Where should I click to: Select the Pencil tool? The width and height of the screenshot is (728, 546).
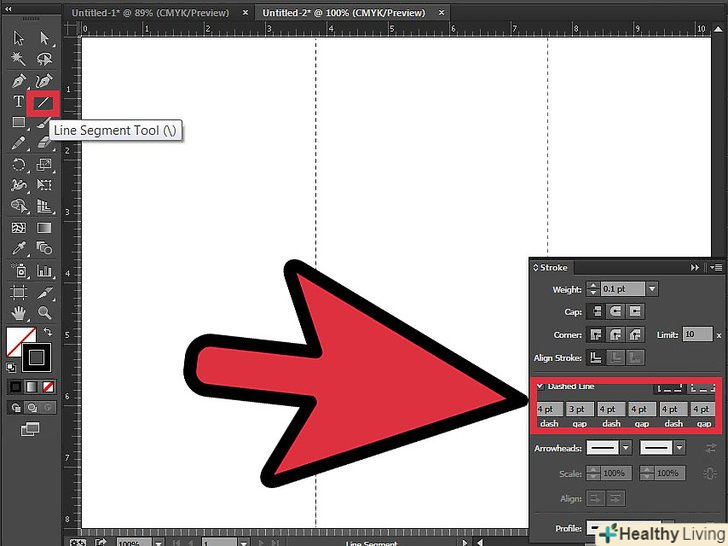pos(19,143)
